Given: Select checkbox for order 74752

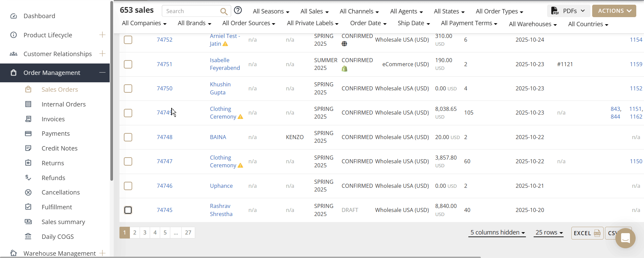Looking at the screenshot, I should 128,40.
